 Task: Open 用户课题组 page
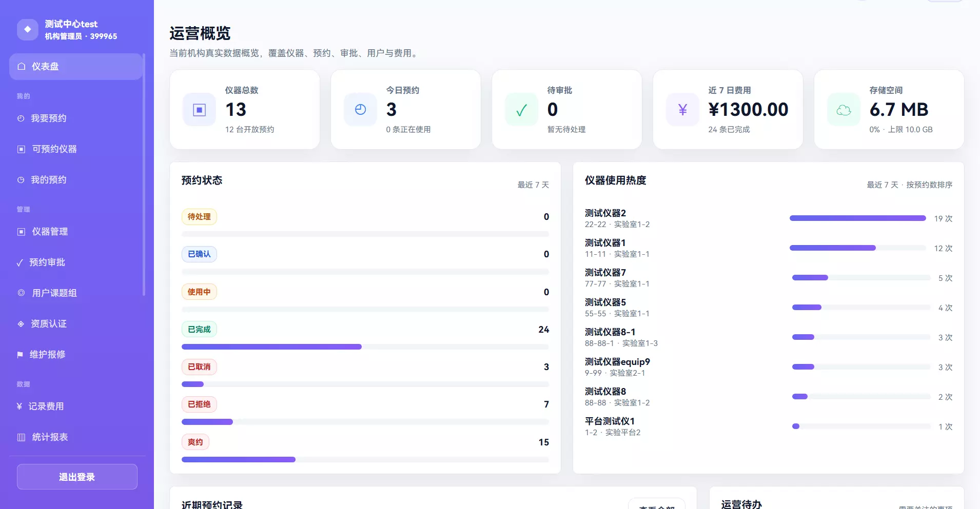(x=76, y=293)
